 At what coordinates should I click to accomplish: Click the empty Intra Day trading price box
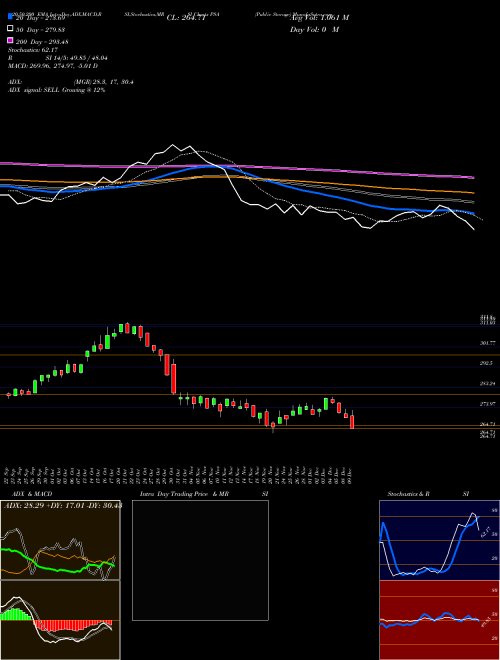(200, 560)
